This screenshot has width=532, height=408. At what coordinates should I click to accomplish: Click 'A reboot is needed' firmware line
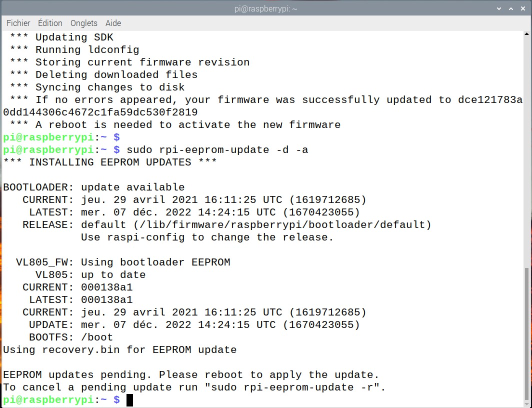pos(175,125)
